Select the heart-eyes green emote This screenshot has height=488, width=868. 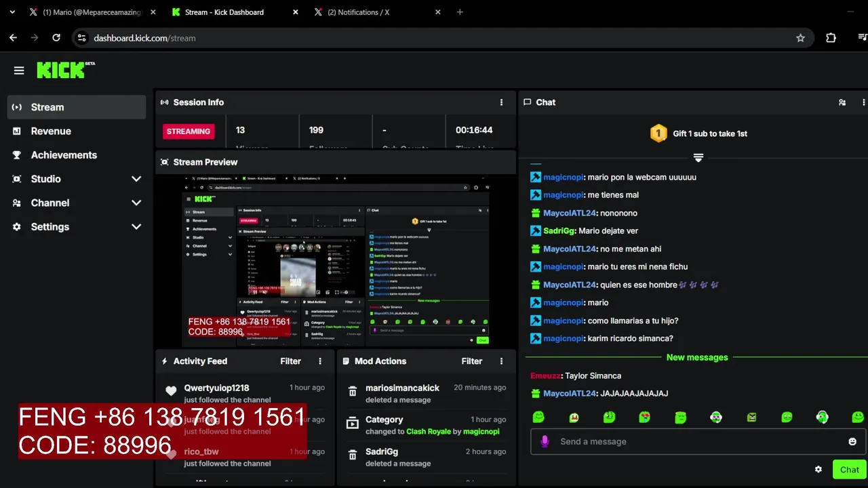tap(644, 417)
